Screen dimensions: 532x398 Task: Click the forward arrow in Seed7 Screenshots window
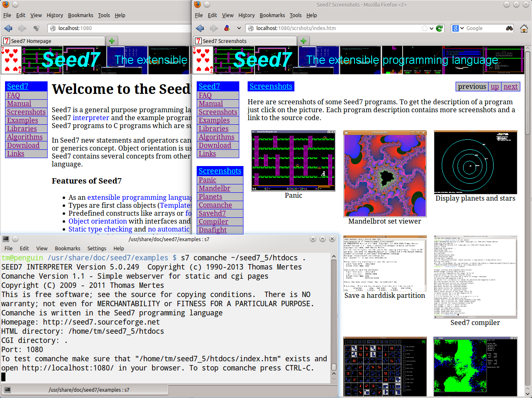(x=214, y=28)
